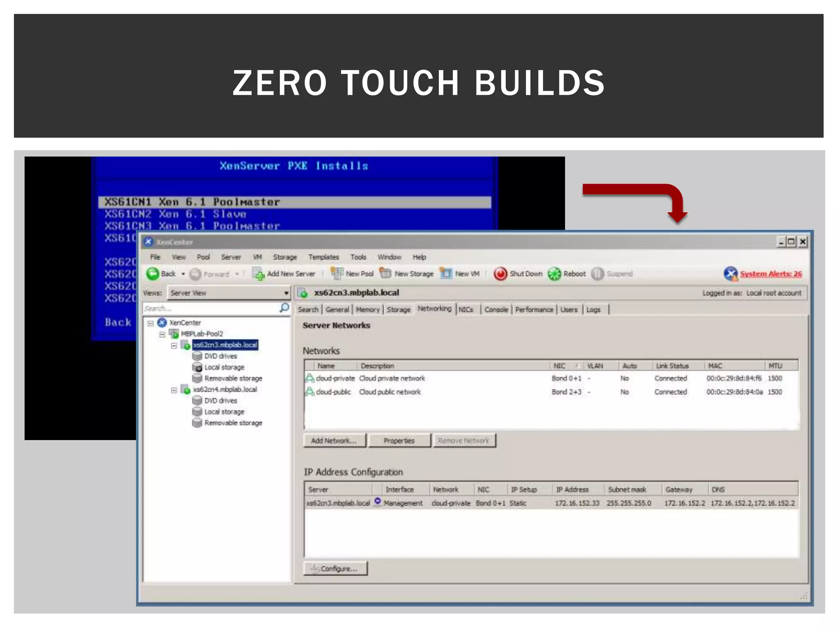Switch to the Memory tab
The image size is (840, 630).
367,310
